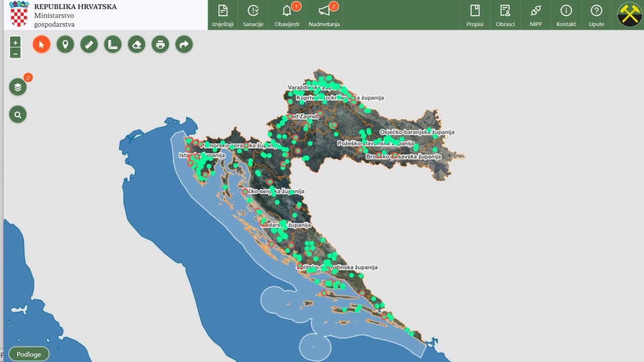Activate the location pin marker tool

(x=65, y=45)
